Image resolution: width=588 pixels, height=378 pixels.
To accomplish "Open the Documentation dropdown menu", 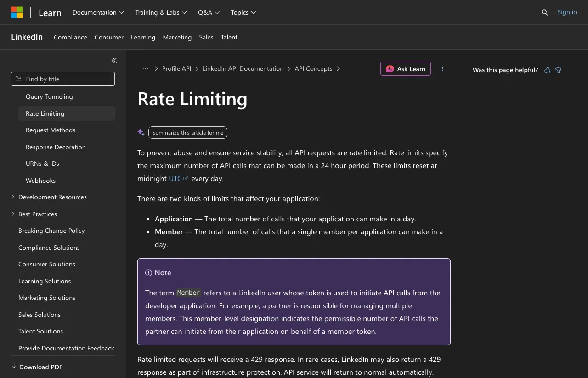I will (98, 12).
